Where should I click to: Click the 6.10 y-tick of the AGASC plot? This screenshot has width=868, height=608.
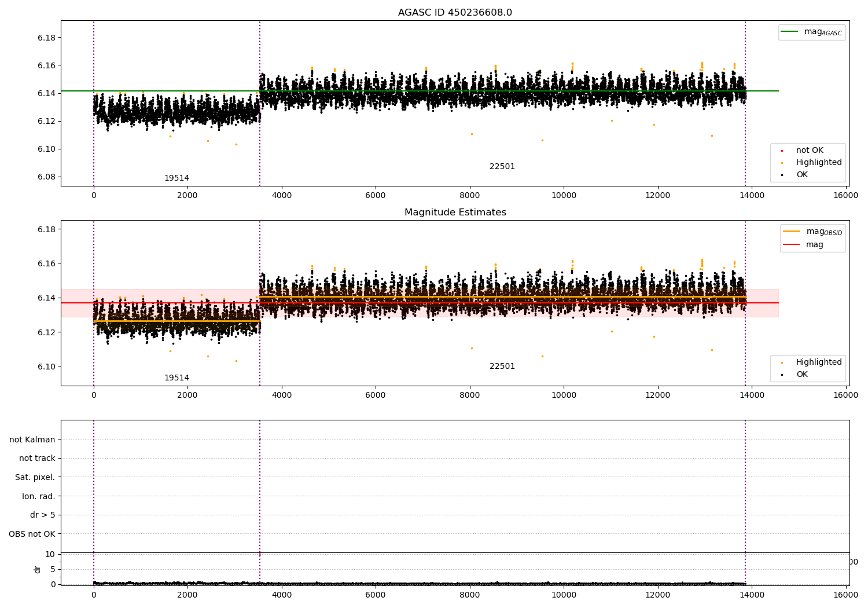coord(46,149)
